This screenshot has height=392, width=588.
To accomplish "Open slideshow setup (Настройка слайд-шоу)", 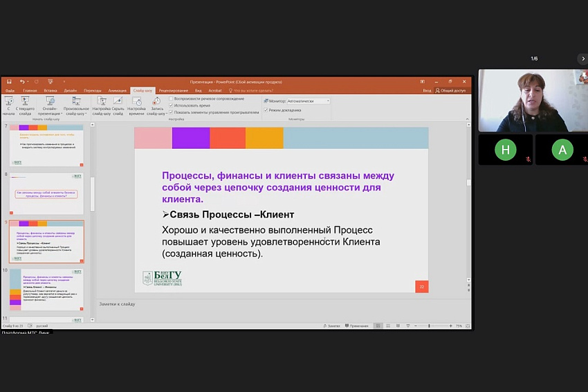I will click(x=101, y=103).
